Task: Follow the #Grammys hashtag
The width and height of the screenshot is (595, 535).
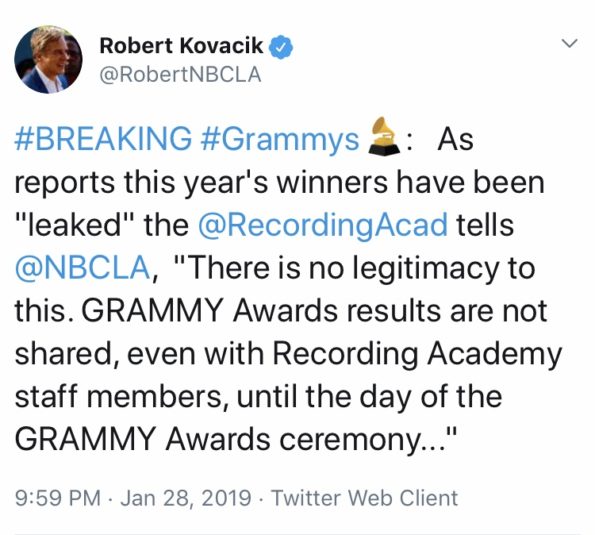Action: [280, 140]
